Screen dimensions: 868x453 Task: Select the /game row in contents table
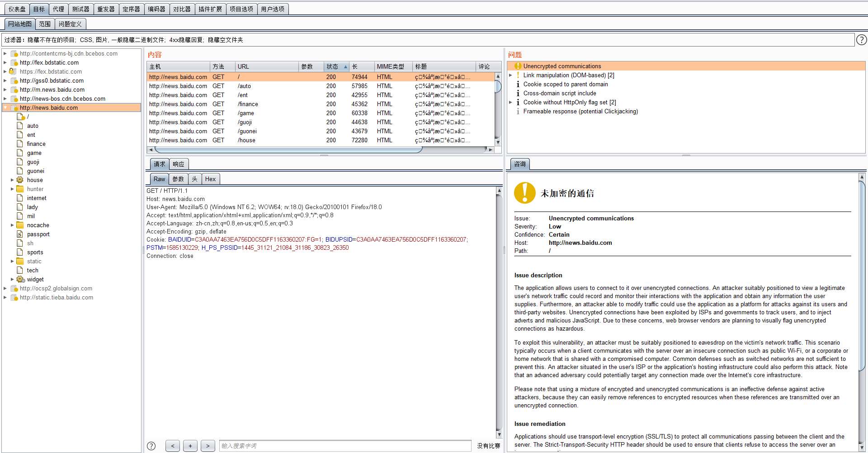[x=321, y=113]
